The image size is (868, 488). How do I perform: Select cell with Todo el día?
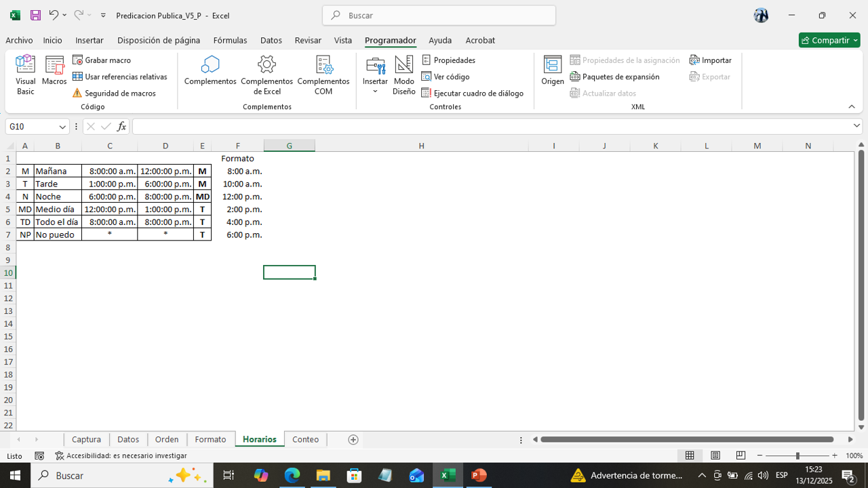pyautogui.click(x=58, y=222)
